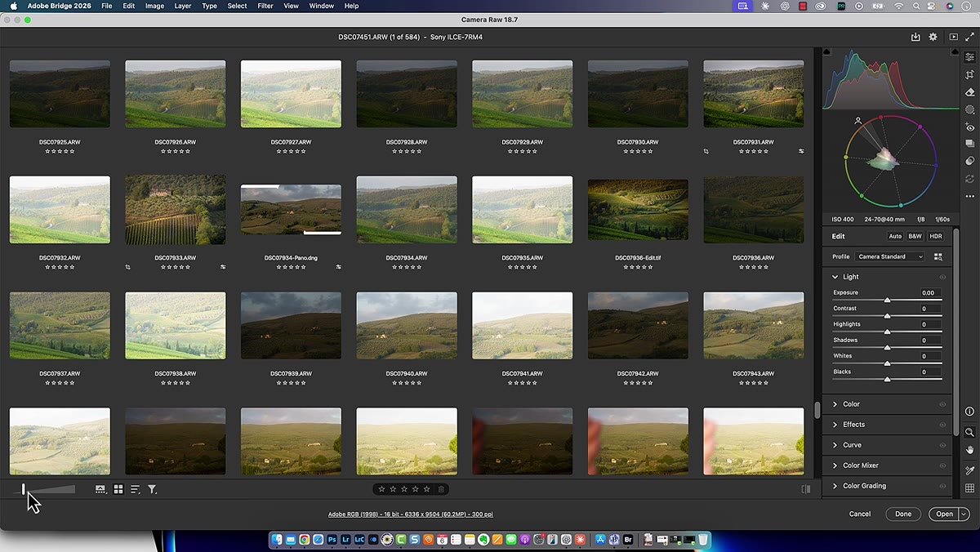Click the Shadows slider handle

pyautogui.click(x=887, y=347)
